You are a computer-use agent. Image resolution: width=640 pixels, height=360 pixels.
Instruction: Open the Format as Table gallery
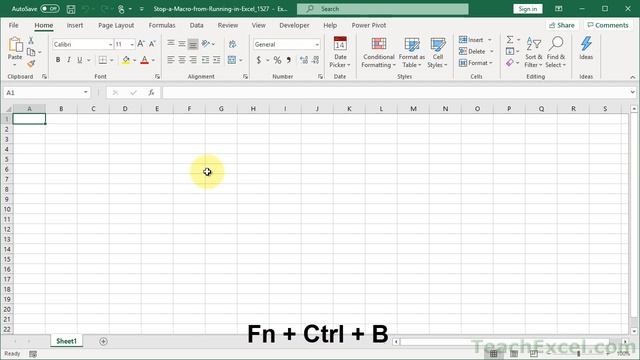(x=411, y=52)
